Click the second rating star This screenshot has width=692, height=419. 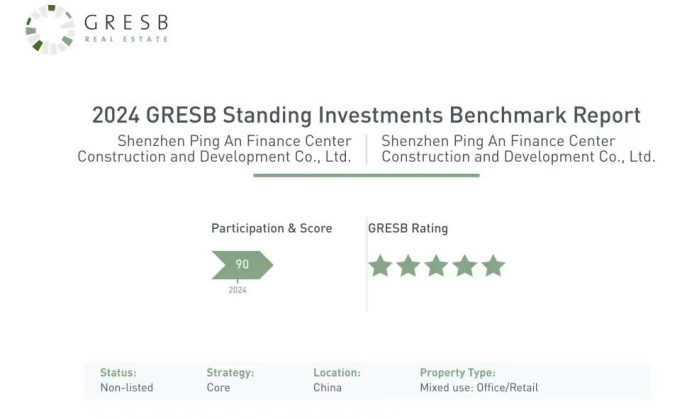(408, 265)
